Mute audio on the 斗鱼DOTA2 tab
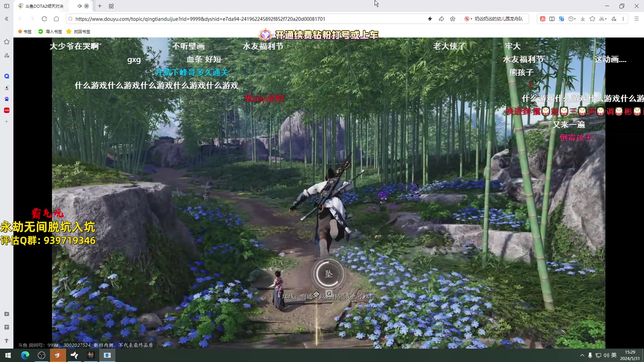 tap(79, 6)
